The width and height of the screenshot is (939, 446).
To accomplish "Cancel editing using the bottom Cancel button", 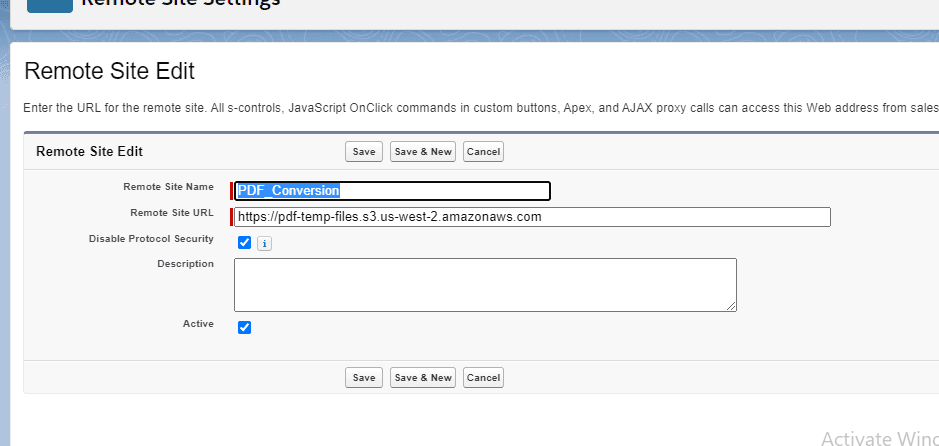I will coord(483,378).
